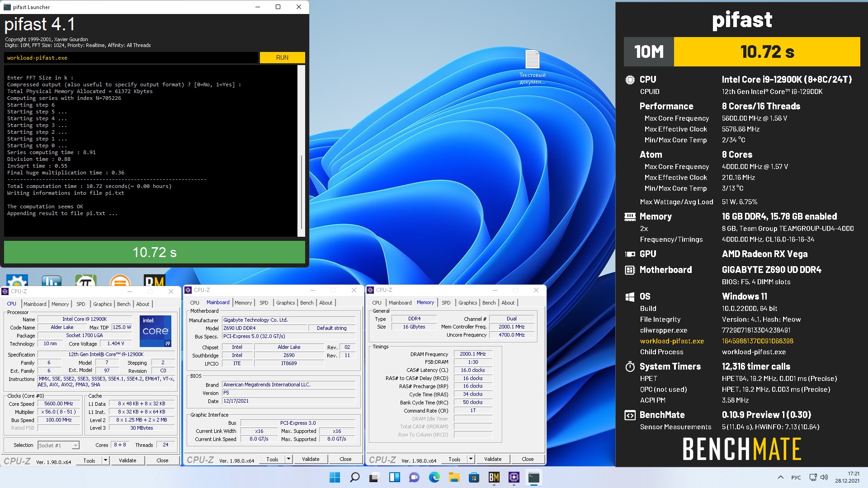Open Tools dropdown arrow in Memory window
The image size is (868, 488).
[470, 459]
